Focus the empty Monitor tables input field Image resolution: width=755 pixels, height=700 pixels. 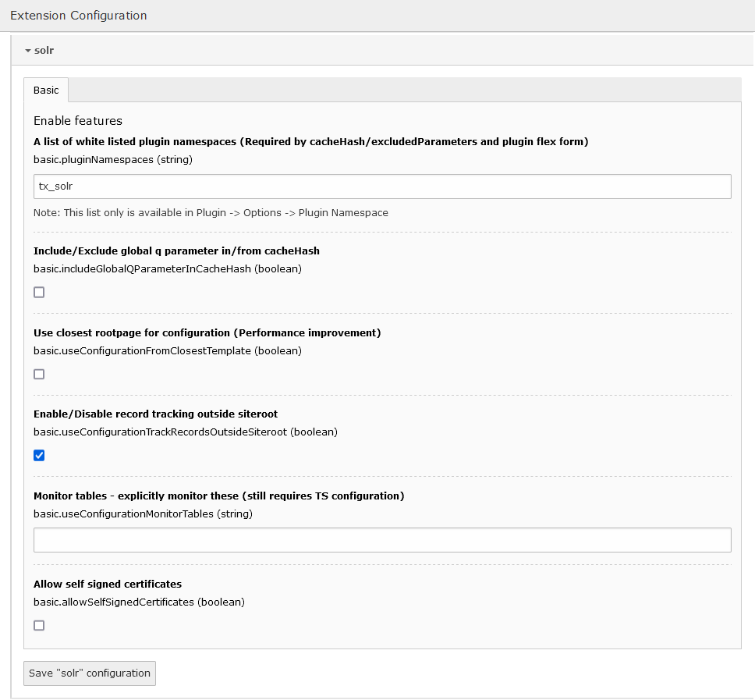click(x=382, y=540)
